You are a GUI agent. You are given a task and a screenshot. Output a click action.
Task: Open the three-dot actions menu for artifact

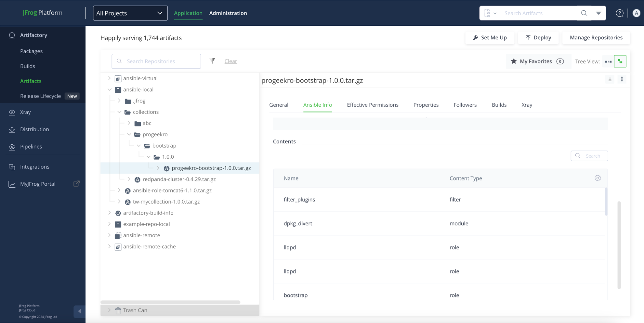coord(622,79)
